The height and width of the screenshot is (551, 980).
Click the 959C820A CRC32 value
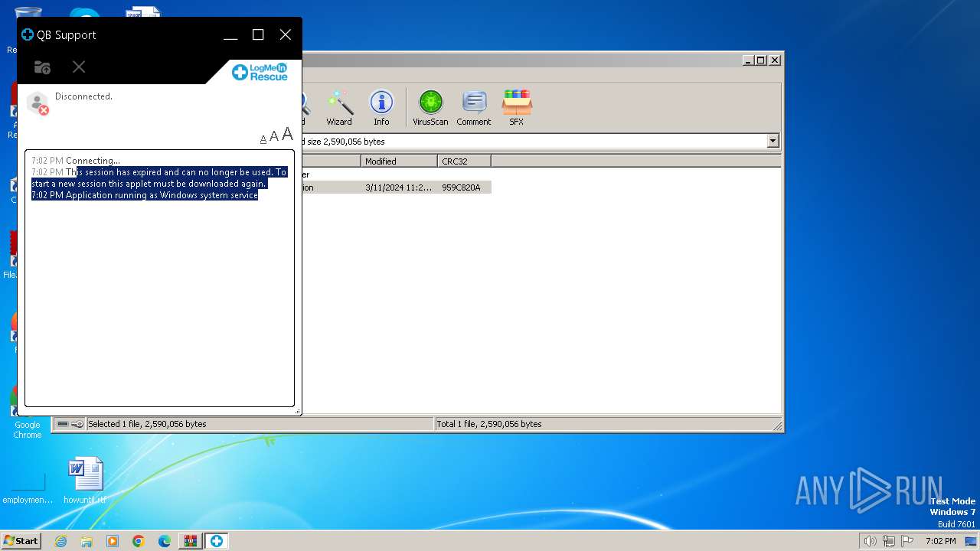pos(461,187)
